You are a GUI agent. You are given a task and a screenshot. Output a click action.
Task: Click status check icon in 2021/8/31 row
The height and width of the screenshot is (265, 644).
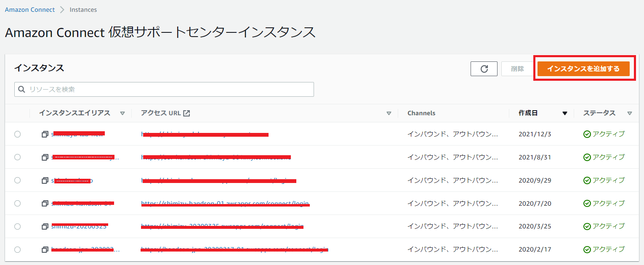click(587, 157)
